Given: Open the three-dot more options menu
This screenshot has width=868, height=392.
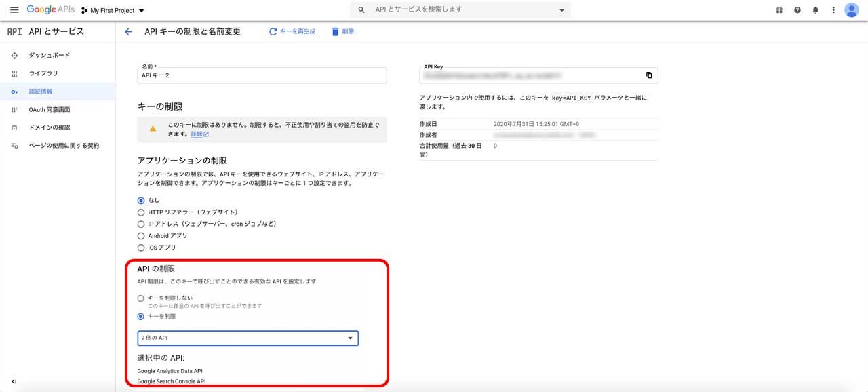Looking at the screenshot, I should (833, 10).
